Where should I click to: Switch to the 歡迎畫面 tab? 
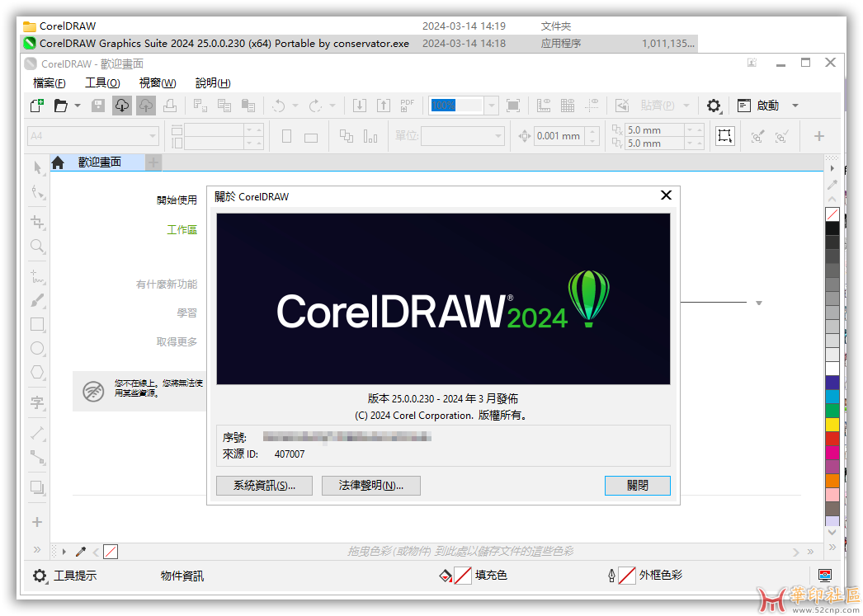pyautogui.click(x=99, y=162)
